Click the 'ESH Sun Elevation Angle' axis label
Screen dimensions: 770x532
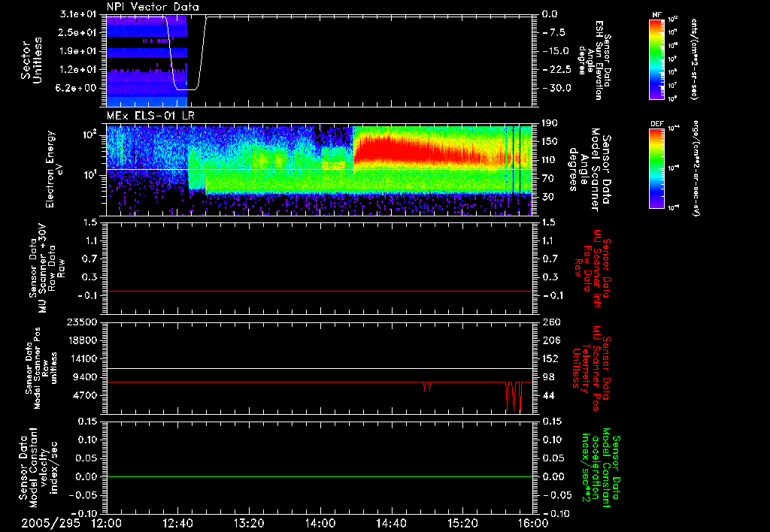tap(594, 60)
